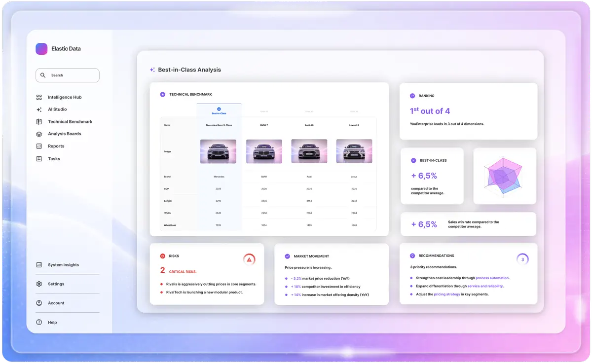The image size is (592, 364).
Task: Click the red warning triangle badge
Action: [249, 259]
